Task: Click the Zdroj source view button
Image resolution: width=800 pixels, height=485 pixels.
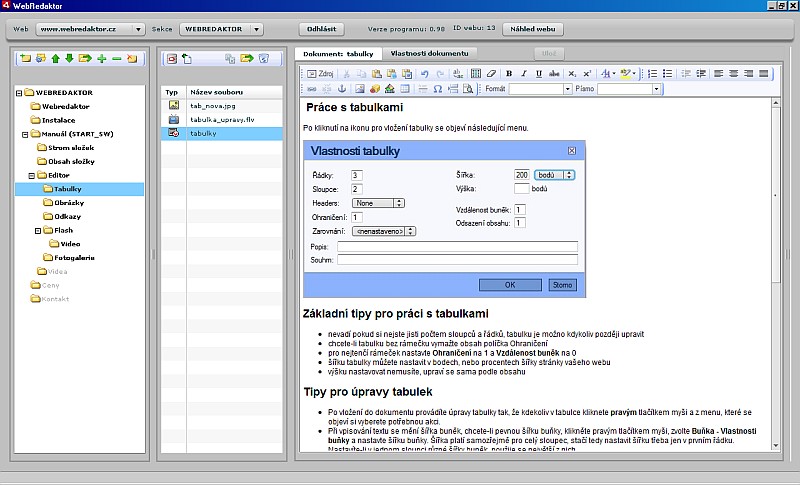Action: click(x=320, y=73)
